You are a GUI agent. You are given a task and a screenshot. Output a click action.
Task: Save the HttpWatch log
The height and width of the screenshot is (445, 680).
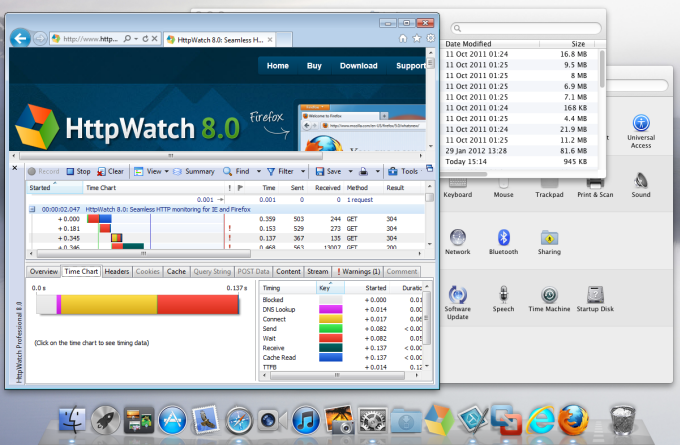click(x=328, y=171)
